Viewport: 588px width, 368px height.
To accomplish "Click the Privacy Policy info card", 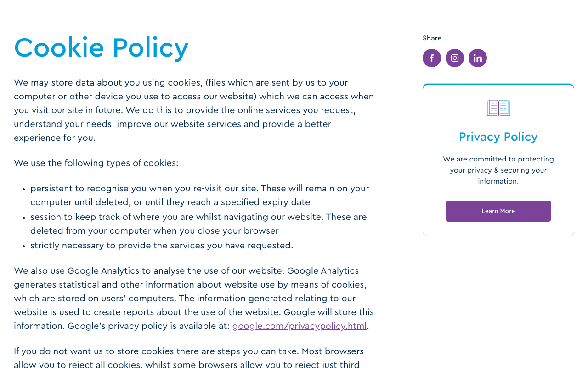I will click(x=498, y=160).
